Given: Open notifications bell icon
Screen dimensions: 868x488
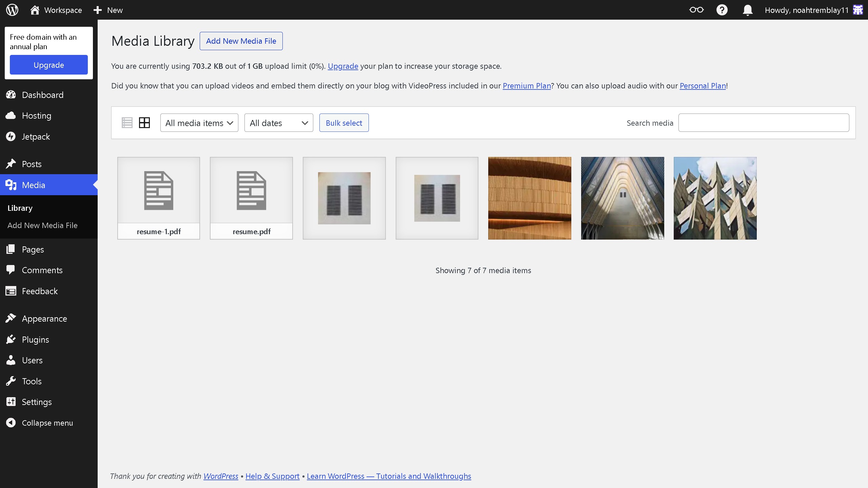Looking at the screenshot, I should click(x=748, y=10).
